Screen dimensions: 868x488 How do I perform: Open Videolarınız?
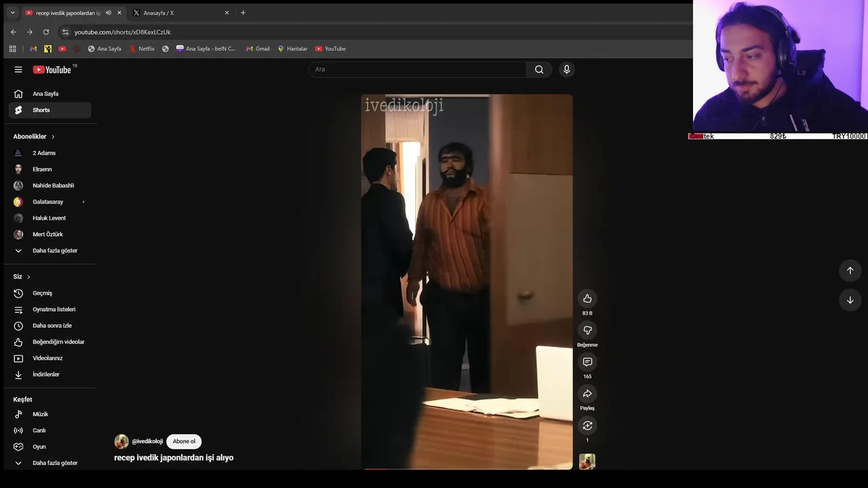[x=50, y=358]
